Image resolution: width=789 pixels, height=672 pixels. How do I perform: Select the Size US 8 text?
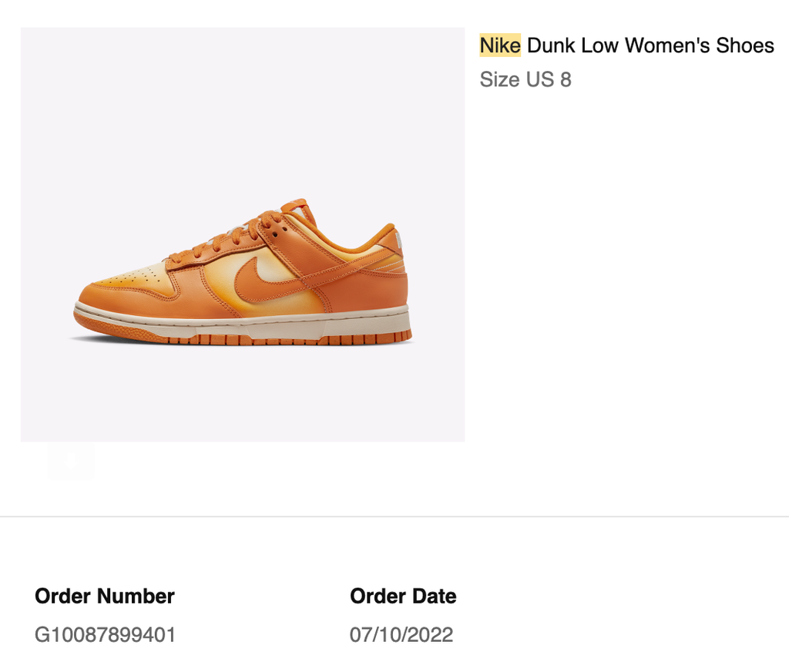(525, 79)
